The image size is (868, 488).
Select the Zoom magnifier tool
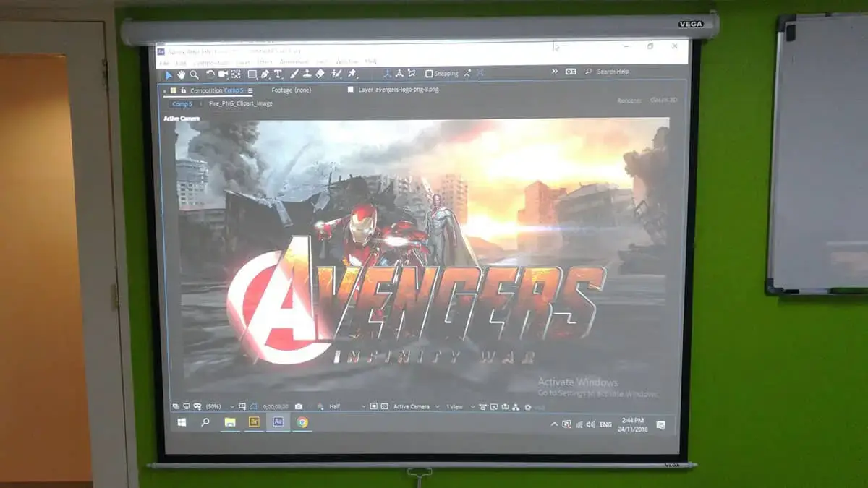195,74
